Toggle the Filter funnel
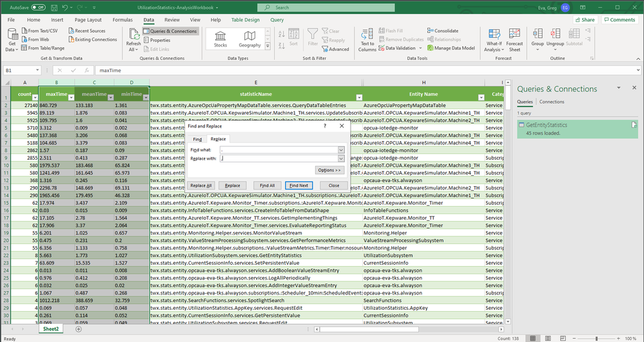The height and width of the screenshot is (342, 644). pos(313,37)
